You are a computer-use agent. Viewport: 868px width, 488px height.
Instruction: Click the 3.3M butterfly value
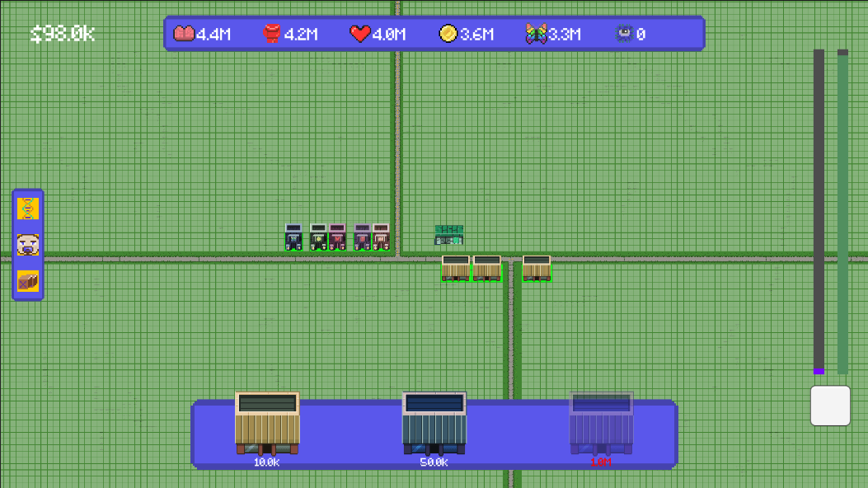click(565, 35)
